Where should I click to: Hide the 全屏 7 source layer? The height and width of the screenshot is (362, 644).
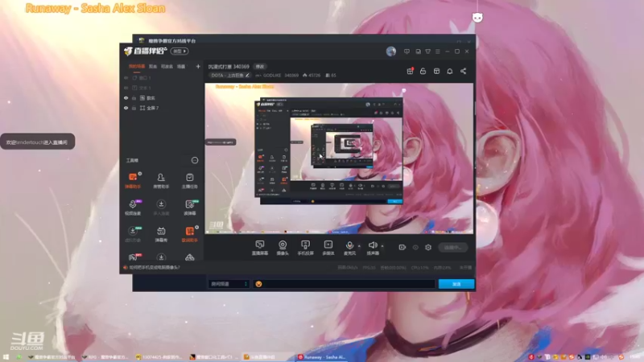tap(126, 108)
